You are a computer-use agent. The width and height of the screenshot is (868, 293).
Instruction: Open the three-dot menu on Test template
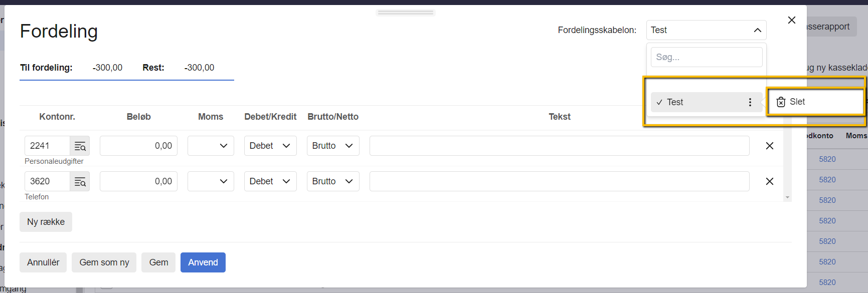750,102
